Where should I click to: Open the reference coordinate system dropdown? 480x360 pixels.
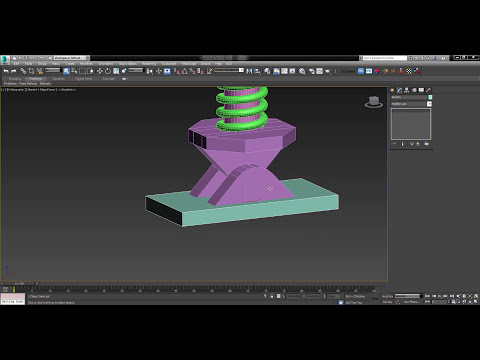136,70
